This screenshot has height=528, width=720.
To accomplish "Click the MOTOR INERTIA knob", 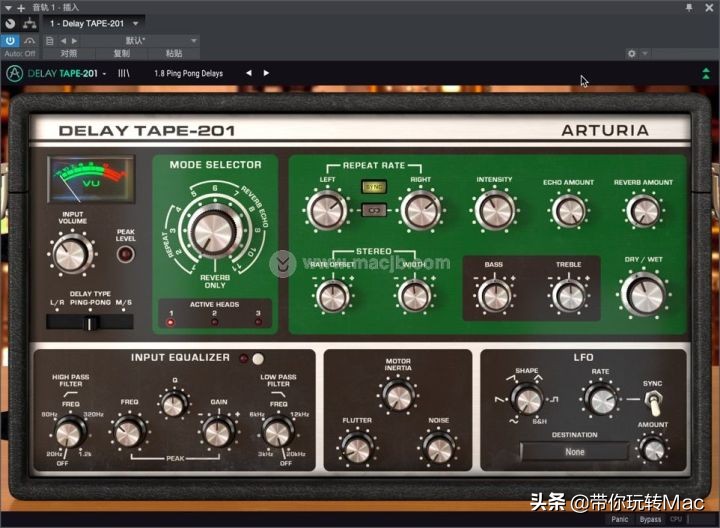I will pyautogui.click(x=398, y=396).
